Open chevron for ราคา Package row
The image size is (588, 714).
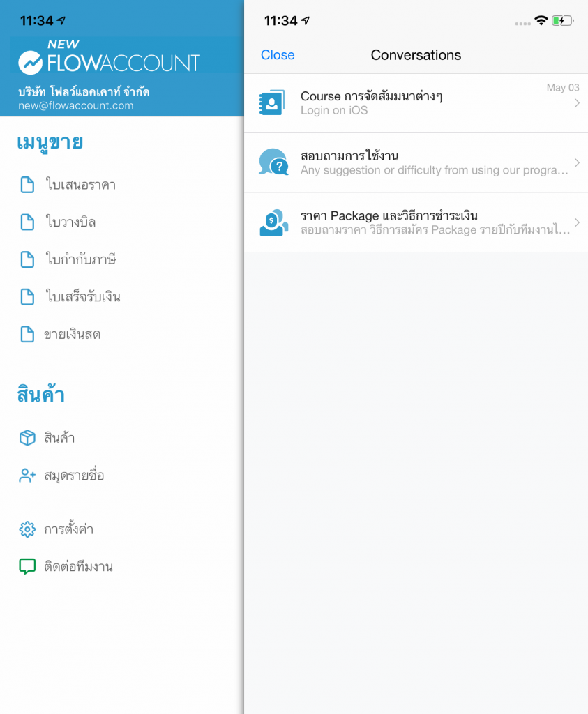(577, 223)
